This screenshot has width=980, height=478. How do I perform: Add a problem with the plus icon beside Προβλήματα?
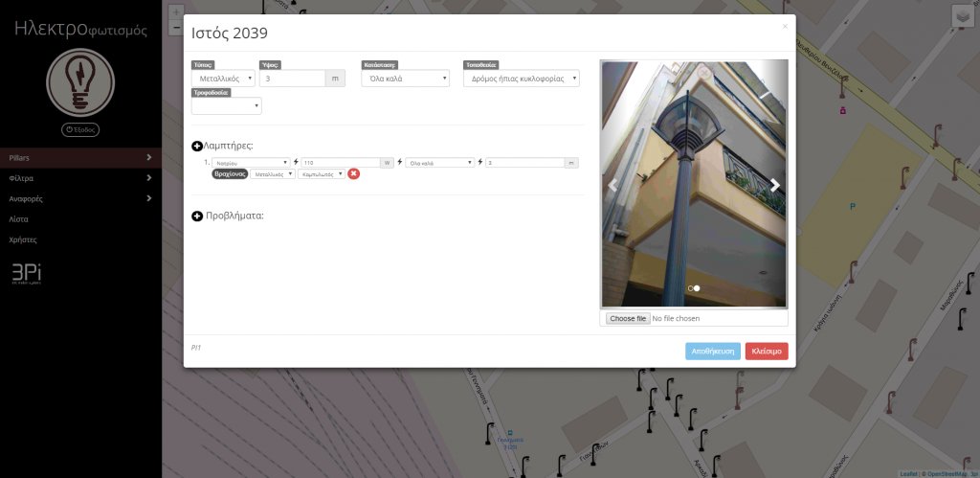[197, 216]
